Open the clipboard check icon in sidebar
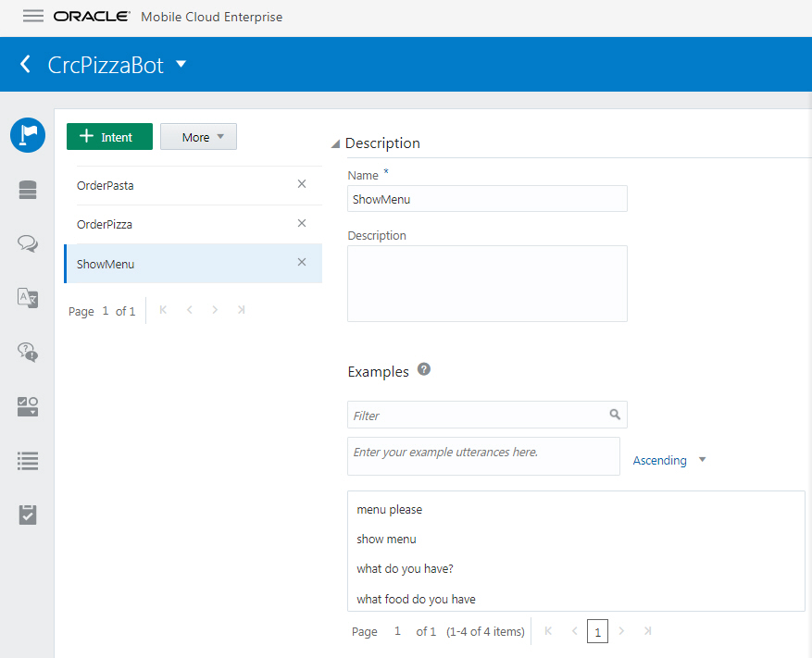The image size is (812, 658). [x=28, y=515]
